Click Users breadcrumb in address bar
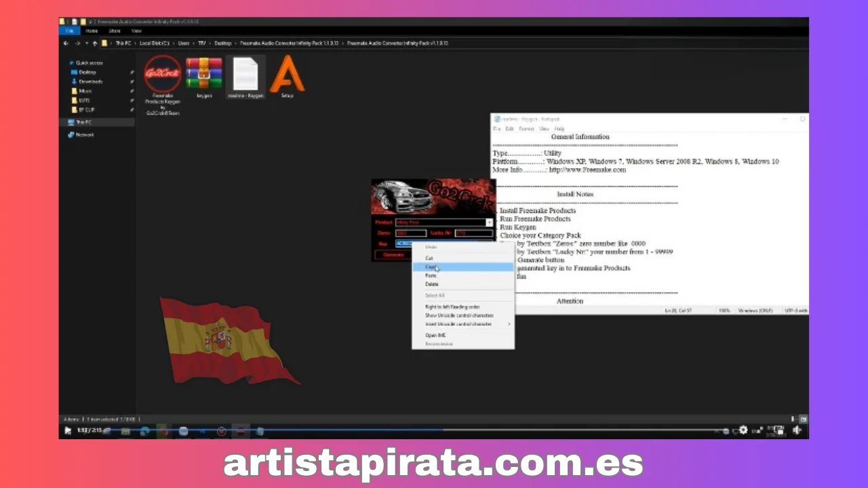 click(184, 43)
